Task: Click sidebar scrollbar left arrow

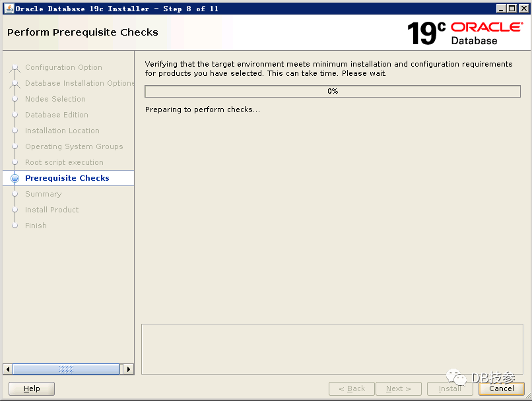Action: click(8, 369)
